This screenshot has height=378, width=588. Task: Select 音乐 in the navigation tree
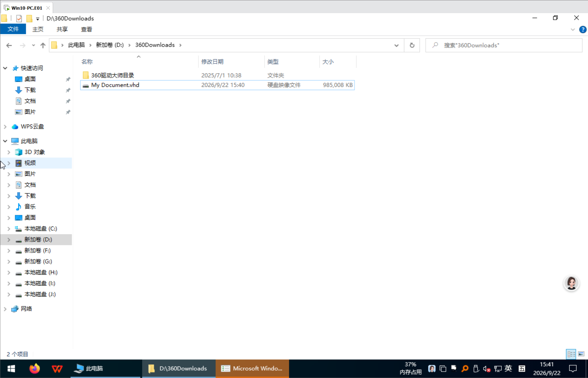30,207
